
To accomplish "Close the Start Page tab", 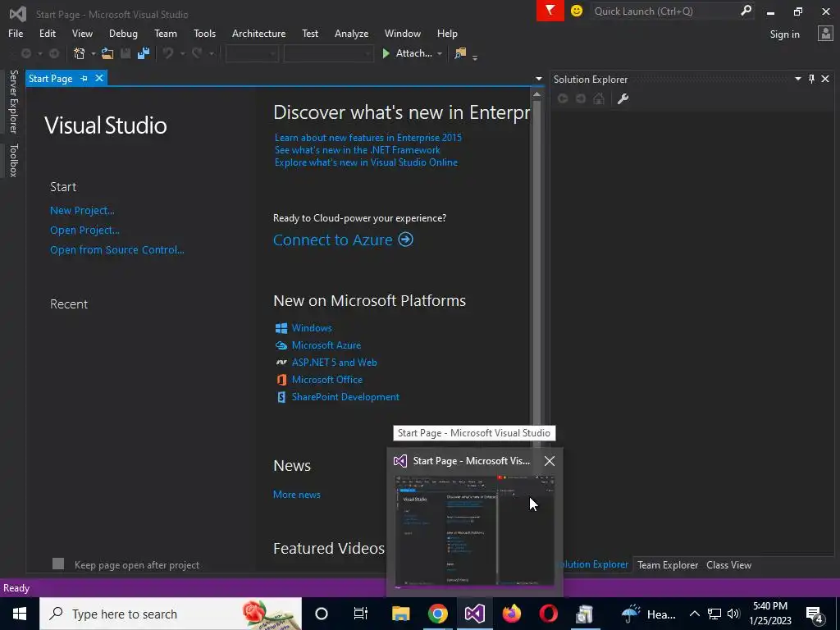I will [x=99, y=79].
